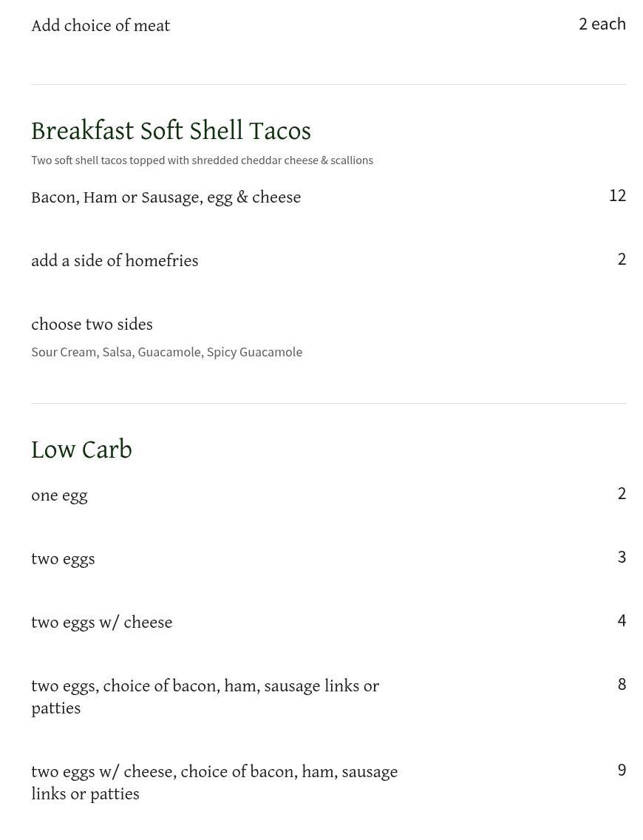Click the 'Add choice of meat' item
643x840 pixels.
pyautogui.click(x=101, y=26)
